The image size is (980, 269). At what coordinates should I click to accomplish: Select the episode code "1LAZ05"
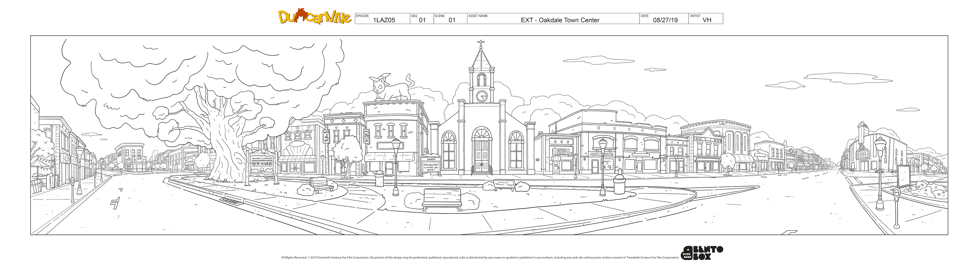(x=384, y=20)
